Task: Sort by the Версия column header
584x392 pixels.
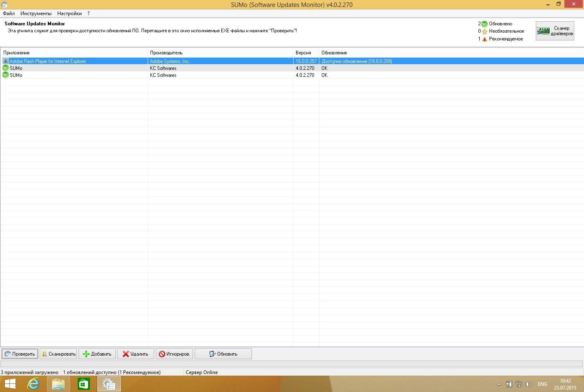Action: [x=306, y=53]
